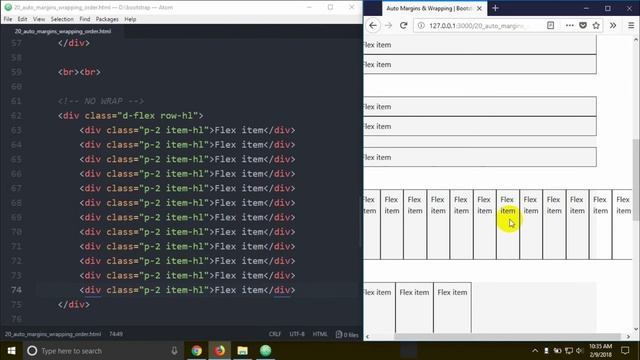Open Firefox hamburger menu

coord(631,25)
